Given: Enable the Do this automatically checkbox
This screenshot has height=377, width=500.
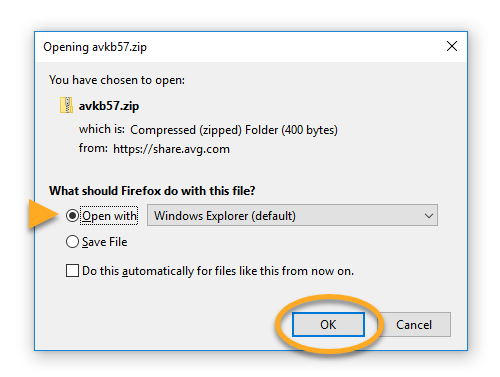Looking at the screenshot, I should click(x=72, y=271).
